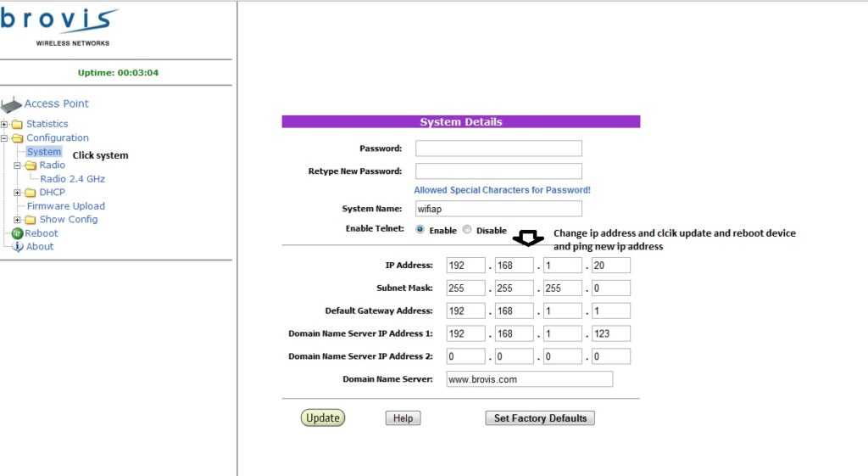Open the System configuration page
The height and width of the screenshot is (476, 868).
44,152
